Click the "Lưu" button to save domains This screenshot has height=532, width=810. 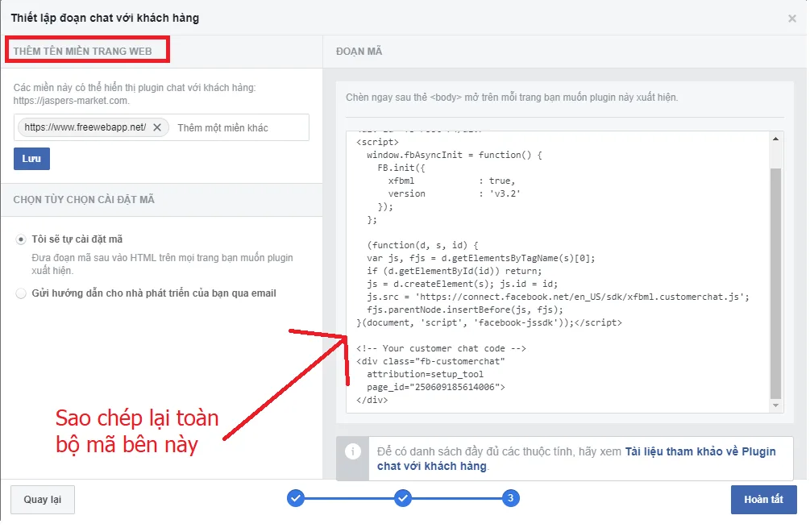(31, 159)
